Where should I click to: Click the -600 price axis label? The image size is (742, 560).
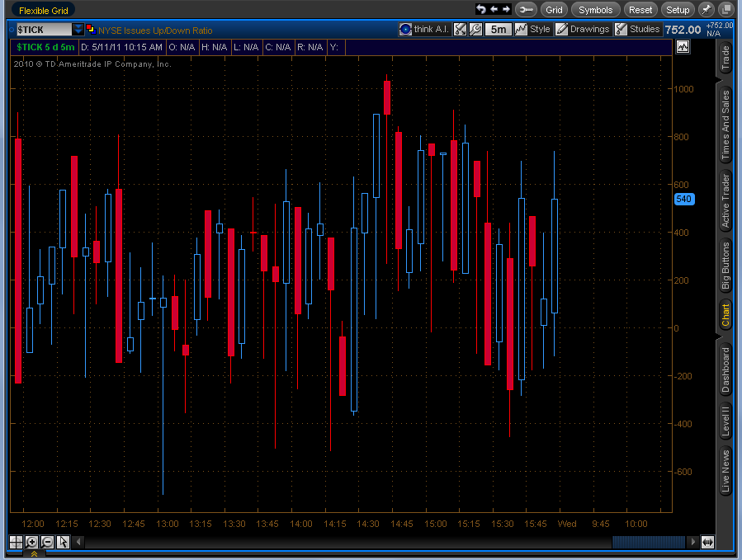click(683, 472)
